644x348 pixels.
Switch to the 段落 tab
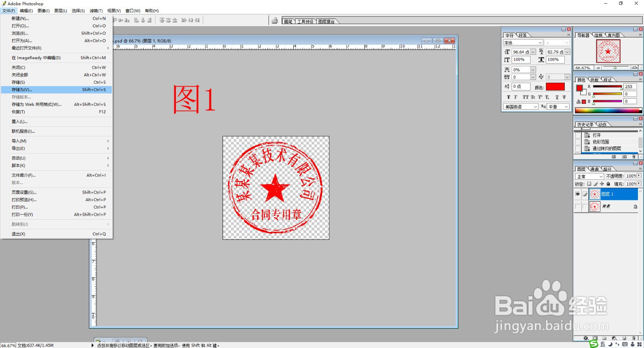point(522,35)
